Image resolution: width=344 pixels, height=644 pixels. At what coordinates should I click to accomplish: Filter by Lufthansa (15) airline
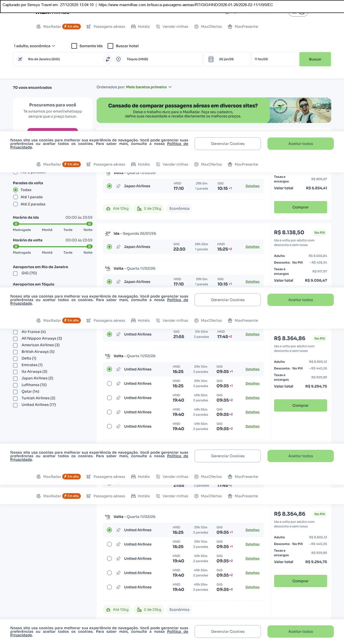(x=15, y=385)
